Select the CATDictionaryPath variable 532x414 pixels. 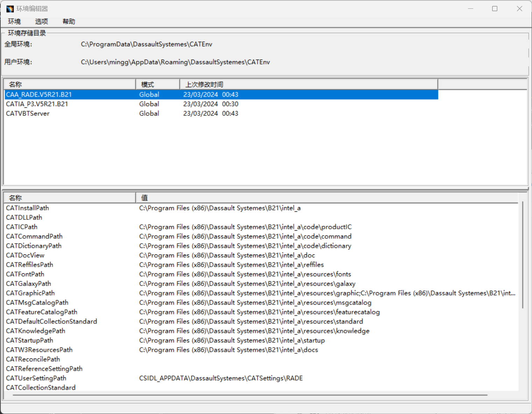coord(34,246)
